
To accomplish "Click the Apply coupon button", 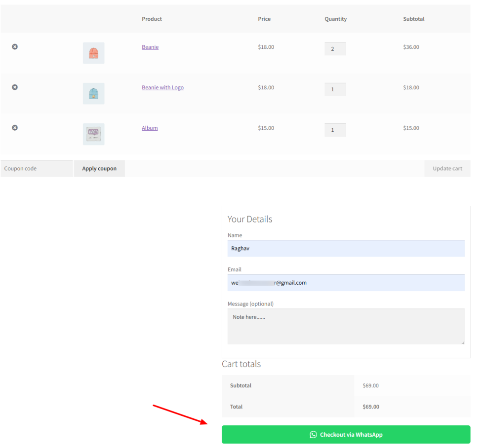I will tap(99, 168).
